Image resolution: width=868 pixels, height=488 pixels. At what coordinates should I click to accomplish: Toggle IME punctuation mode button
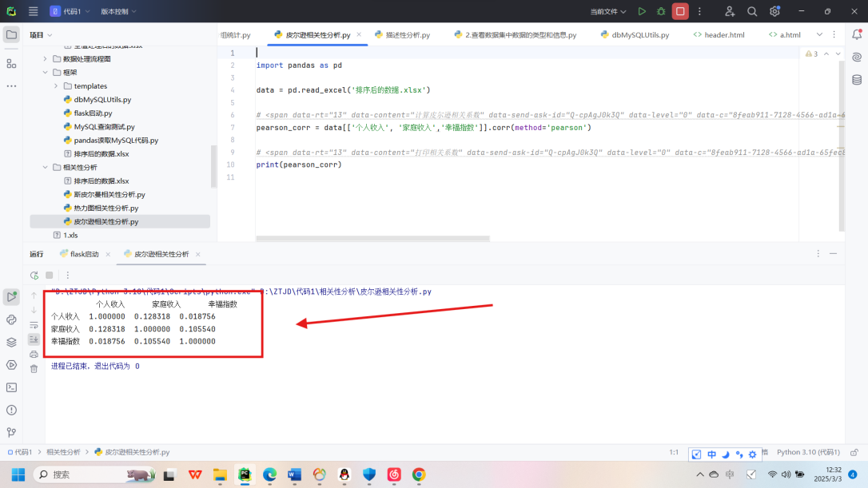coord(739,454)
